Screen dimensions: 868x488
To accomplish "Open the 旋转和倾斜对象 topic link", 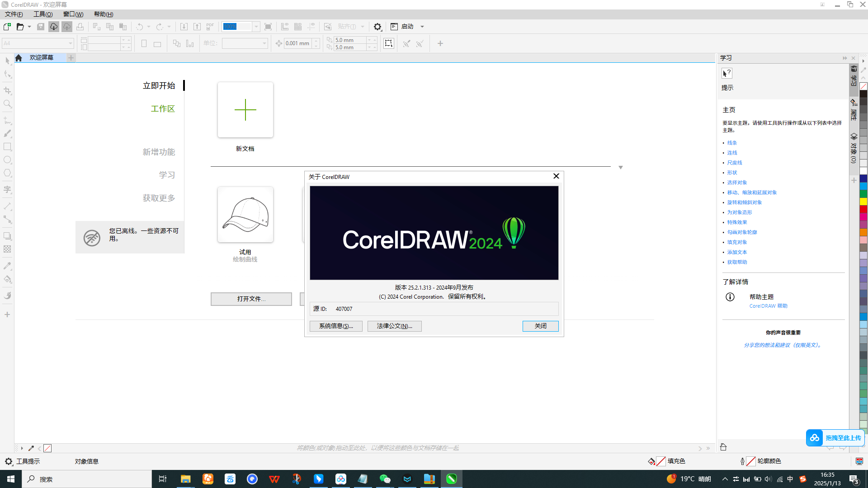I will (x=744, y=202).
